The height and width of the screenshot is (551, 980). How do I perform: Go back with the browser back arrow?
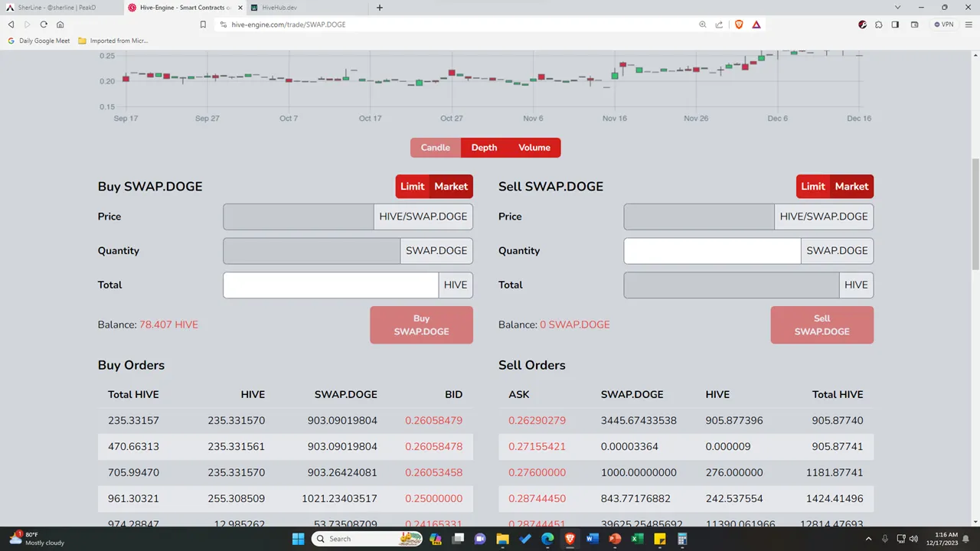pyautogui.click(x=11, y=24)
